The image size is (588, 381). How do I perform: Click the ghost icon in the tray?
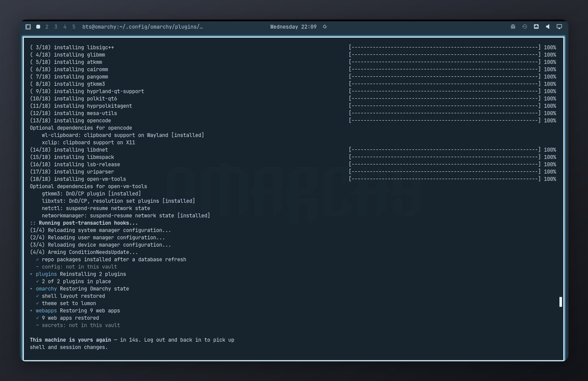(513, 27)
